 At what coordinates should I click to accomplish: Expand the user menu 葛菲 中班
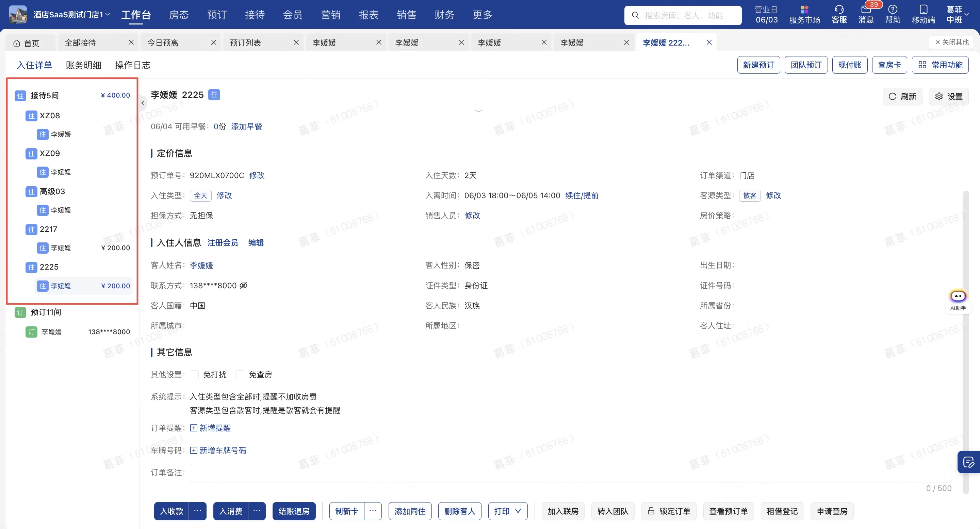point(957,14)
